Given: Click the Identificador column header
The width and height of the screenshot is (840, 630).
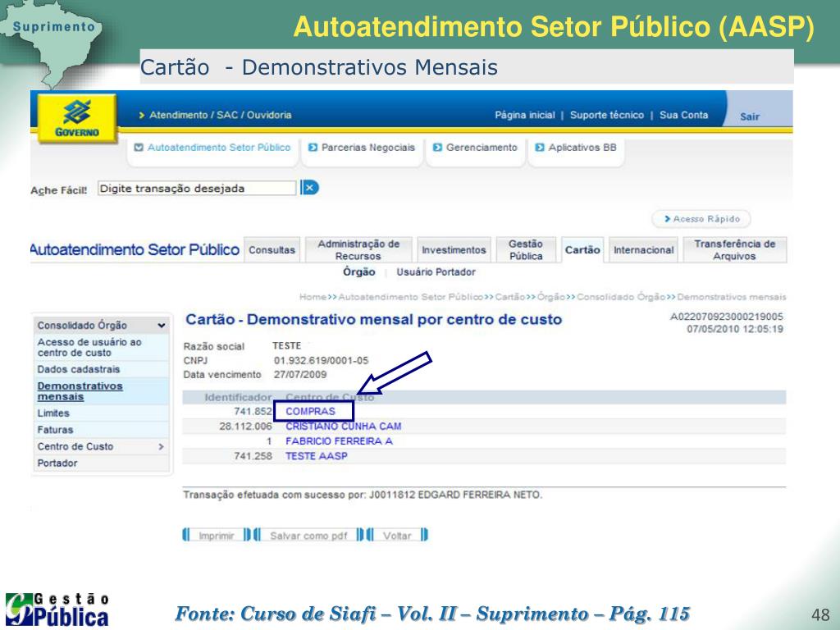Looking at the screenshot, I should coord(238,398).
